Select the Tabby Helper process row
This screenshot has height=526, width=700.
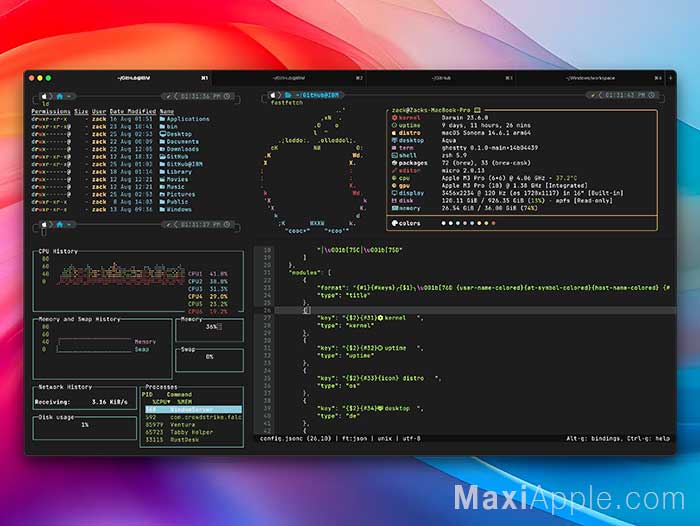click(x=193, y=432)
